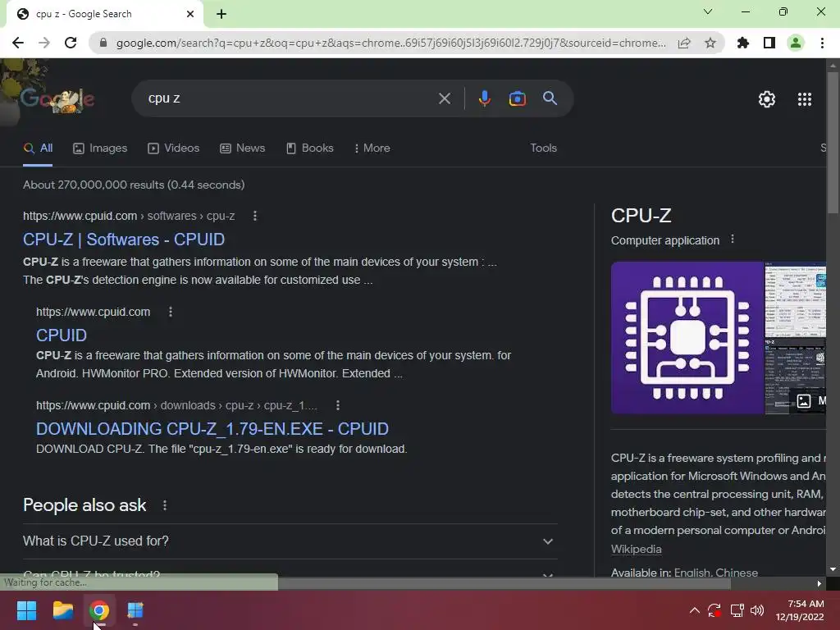Switch to the Books tab
840x630 pixels.
click(x=310, y=148)
